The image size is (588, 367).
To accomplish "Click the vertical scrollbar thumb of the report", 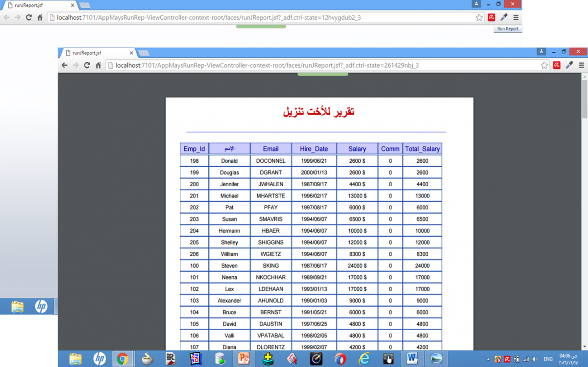I will (x=584, y=98).
